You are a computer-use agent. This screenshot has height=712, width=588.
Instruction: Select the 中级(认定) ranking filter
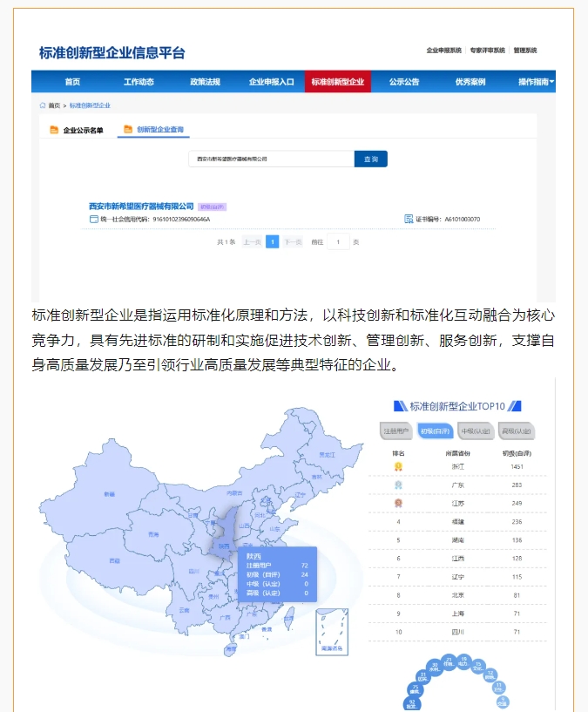click(476, 431)
